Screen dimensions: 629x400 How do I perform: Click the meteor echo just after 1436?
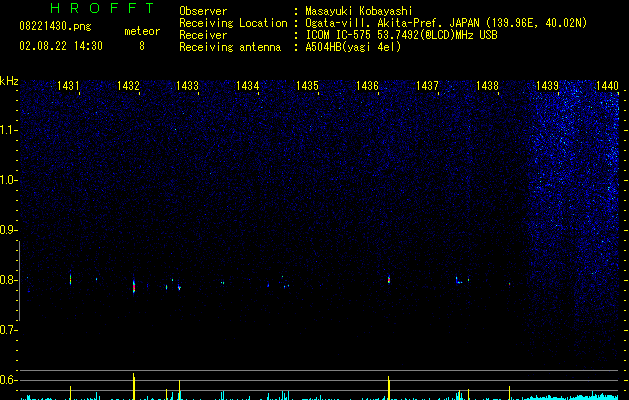389,280
